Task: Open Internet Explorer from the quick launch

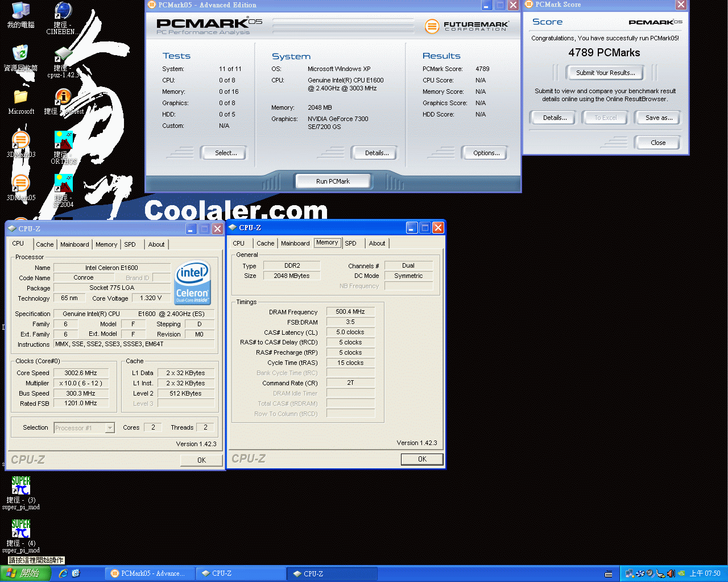Action: [x=63, y=573]
